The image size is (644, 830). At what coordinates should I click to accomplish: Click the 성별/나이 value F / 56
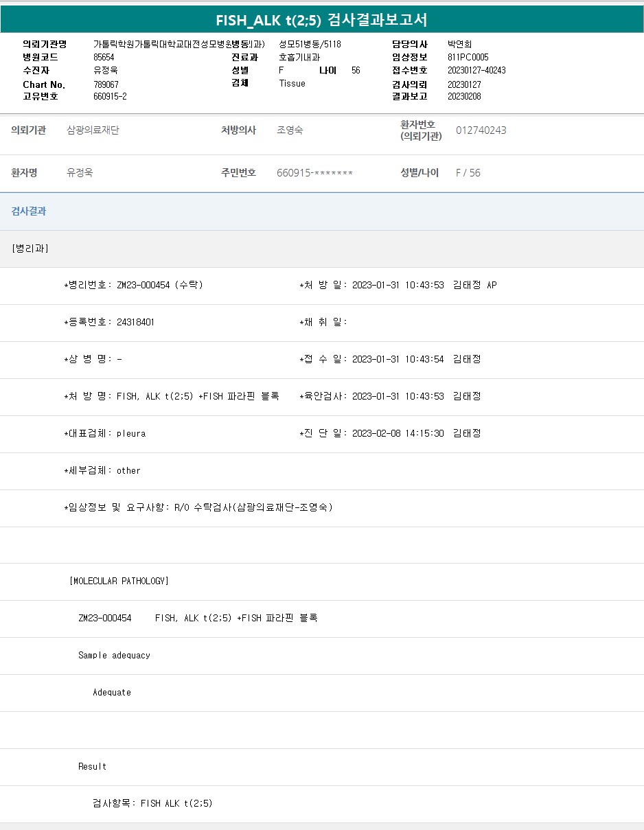click(x=468, y=173)
